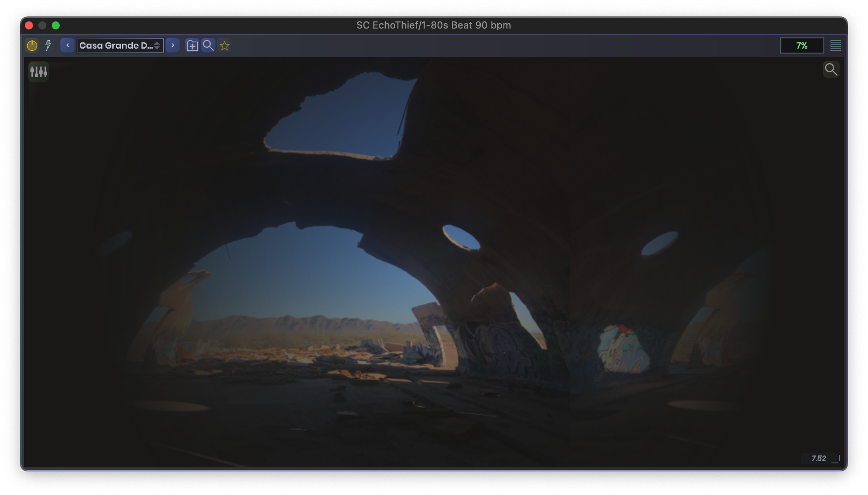Click the resize corner handle beside 7.52
The image size is (868, 495).
[x=836, y=459]
